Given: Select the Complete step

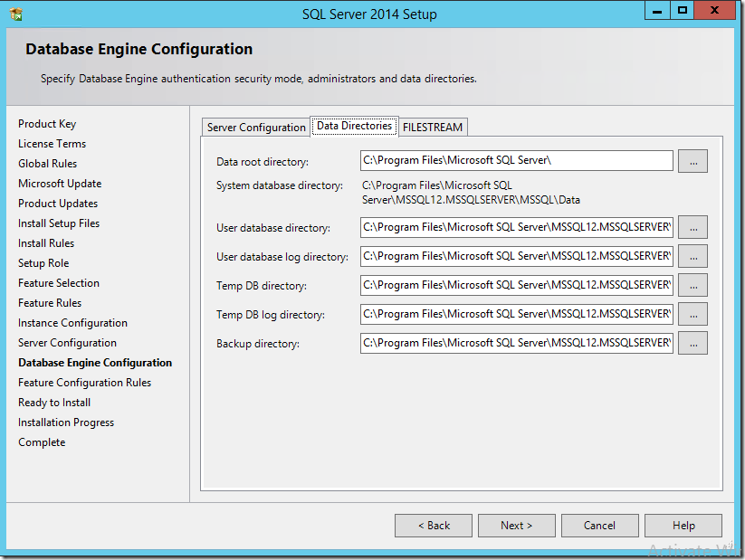Looking at the screenshot, I should [x=42, y=443].
